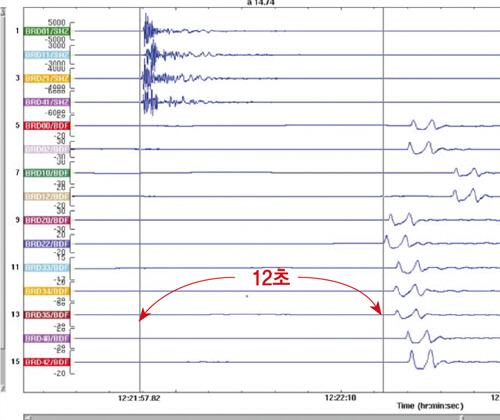Image resolution: width=500 pixels, height=420 pixels.
Task: Select the yellow BRD21/SHZ channel label
Action: [x=47, y=79]
